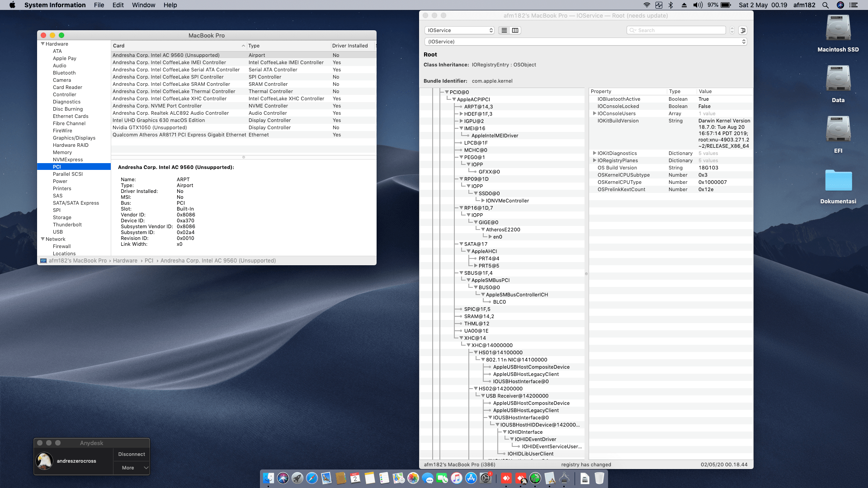Expand the IOConsoleUsers property

[594, 113]
